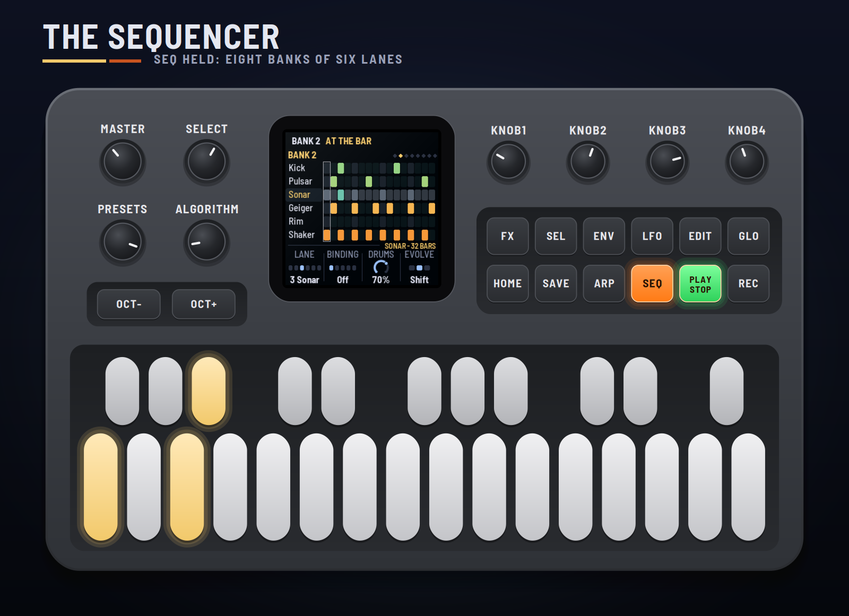Arm recording with REC
The height and width of the screenshot is (616, 849).
coord(749,283)
